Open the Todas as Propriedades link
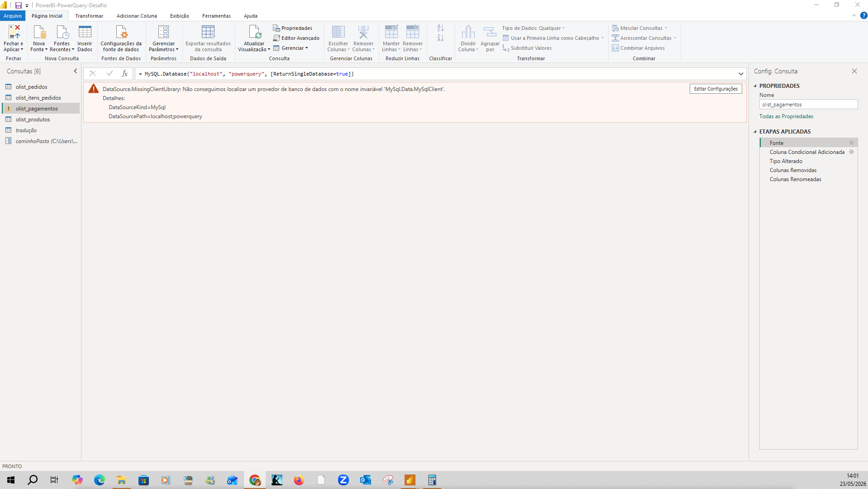This screenshot has height=489, width=868. (786, 116)
